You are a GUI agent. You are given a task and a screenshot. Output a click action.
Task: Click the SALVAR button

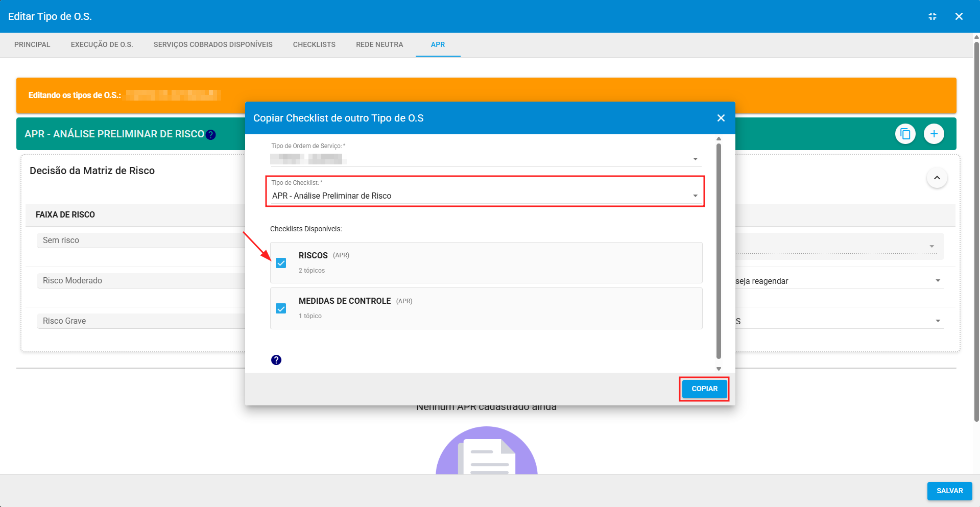coord(949,491)
